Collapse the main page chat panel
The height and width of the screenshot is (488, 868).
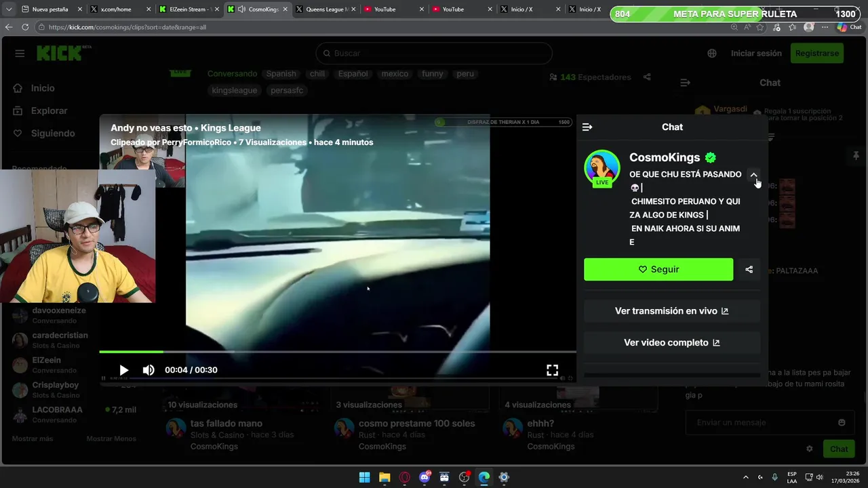pos(685,83)
